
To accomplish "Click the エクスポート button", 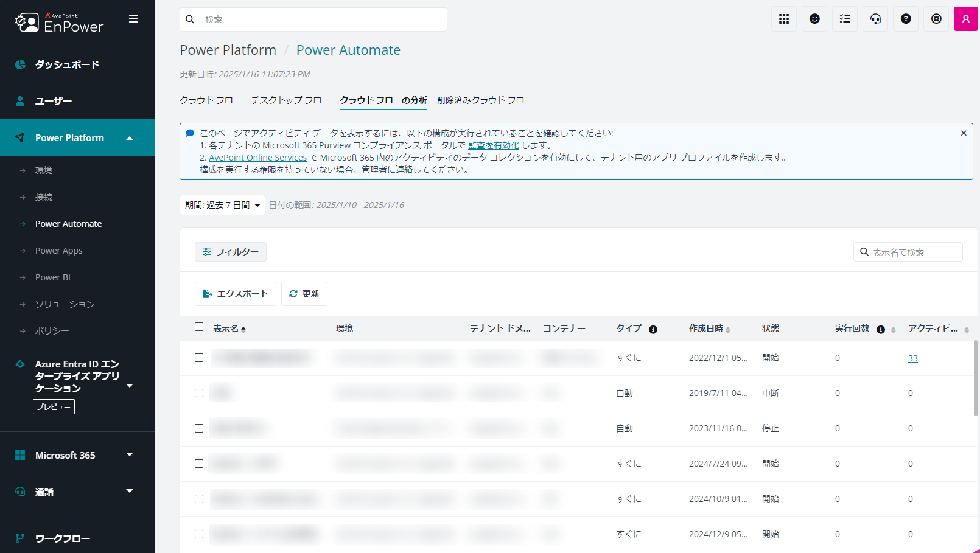I will click(236, 294).
